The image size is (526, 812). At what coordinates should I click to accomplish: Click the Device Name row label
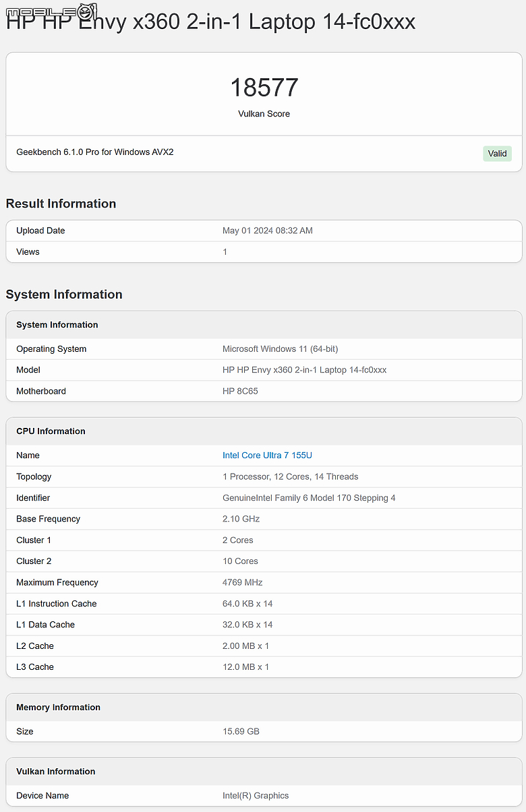(x=42, y=796)
